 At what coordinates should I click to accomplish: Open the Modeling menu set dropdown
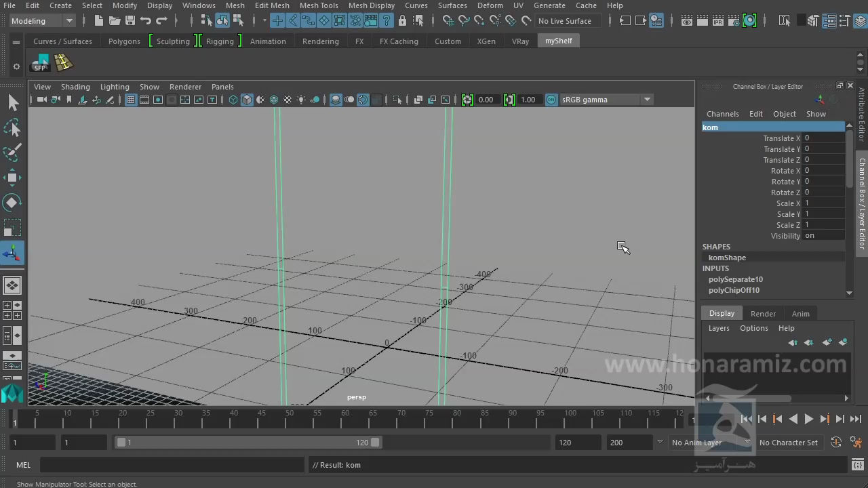click(x=42, y=21)
